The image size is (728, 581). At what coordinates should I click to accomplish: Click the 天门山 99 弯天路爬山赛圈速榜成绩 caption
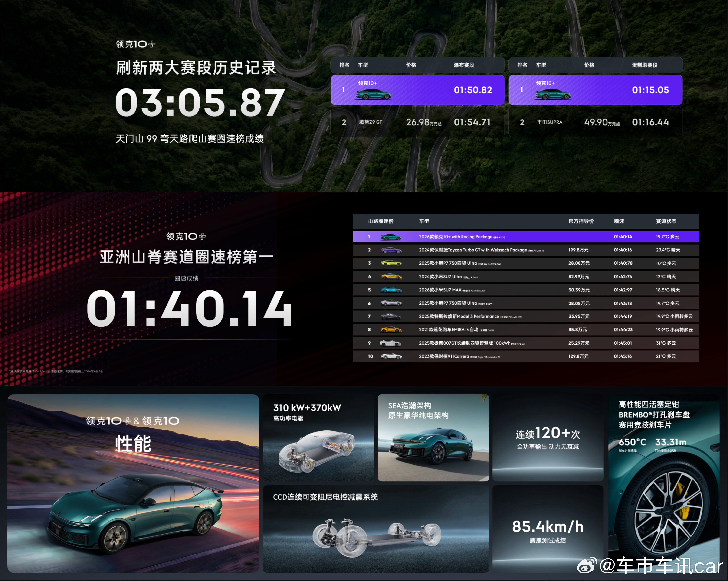(x=189, y=139)
